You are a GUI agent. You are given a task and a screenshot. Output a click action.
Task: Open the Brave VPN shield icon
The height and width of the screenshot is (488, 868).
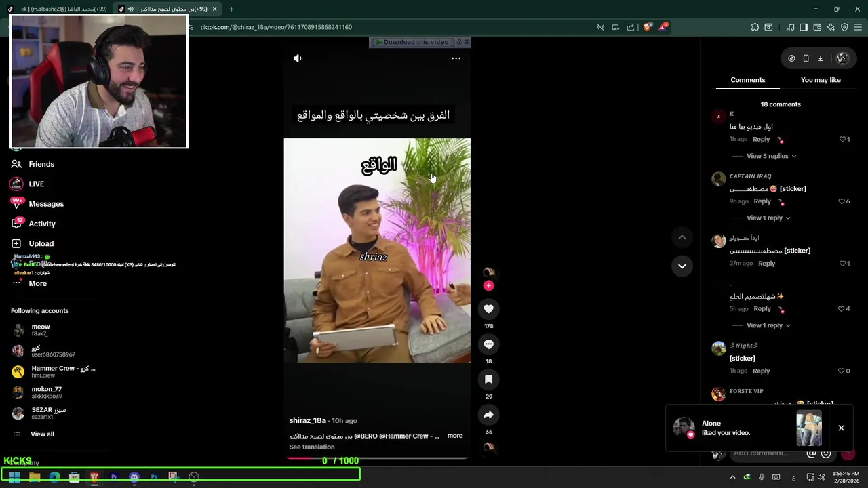(844, 27)
